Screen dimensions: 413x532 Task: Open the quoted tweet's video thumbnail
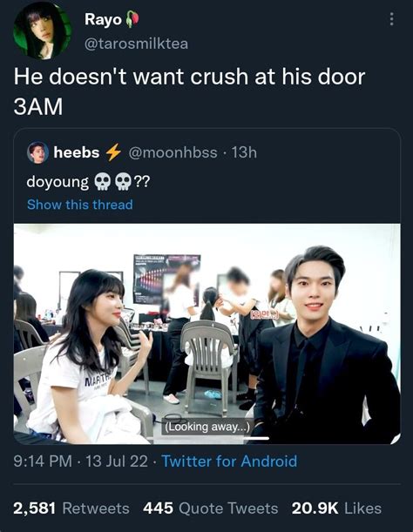(x=206, y=333)
